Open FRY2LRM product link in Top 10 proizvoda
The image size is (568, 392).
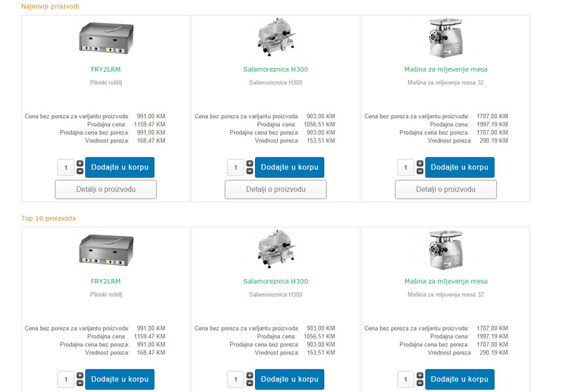(x=106, y=281)
